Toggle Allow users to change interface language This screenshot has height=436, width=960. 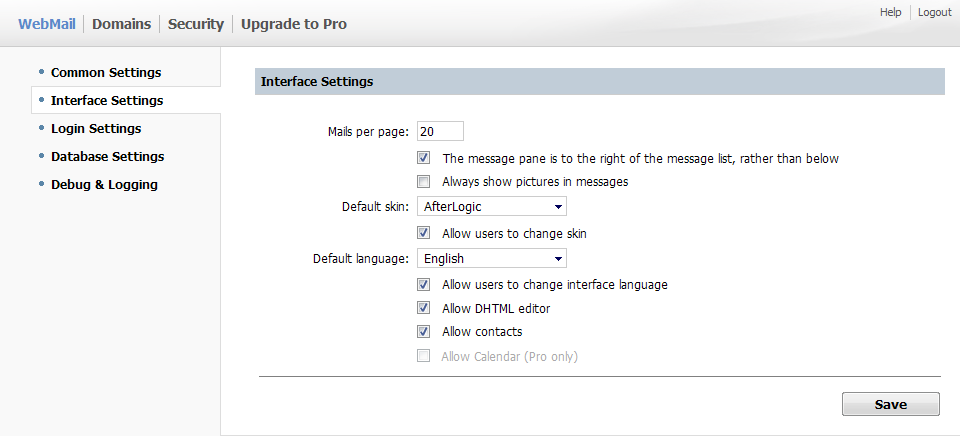coord(424,284)
